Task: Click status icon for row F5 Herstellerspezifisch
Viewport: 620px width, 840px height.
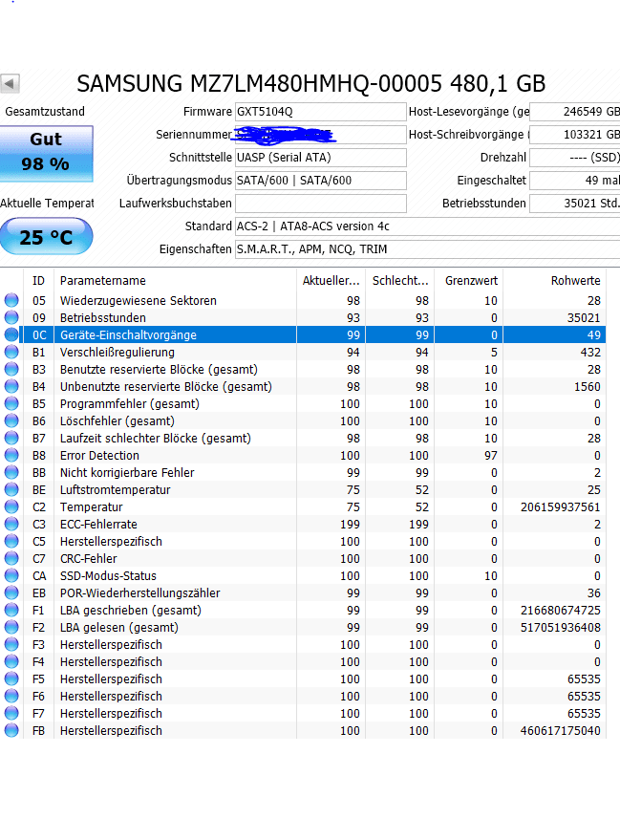Action: [x=11, y=678]
